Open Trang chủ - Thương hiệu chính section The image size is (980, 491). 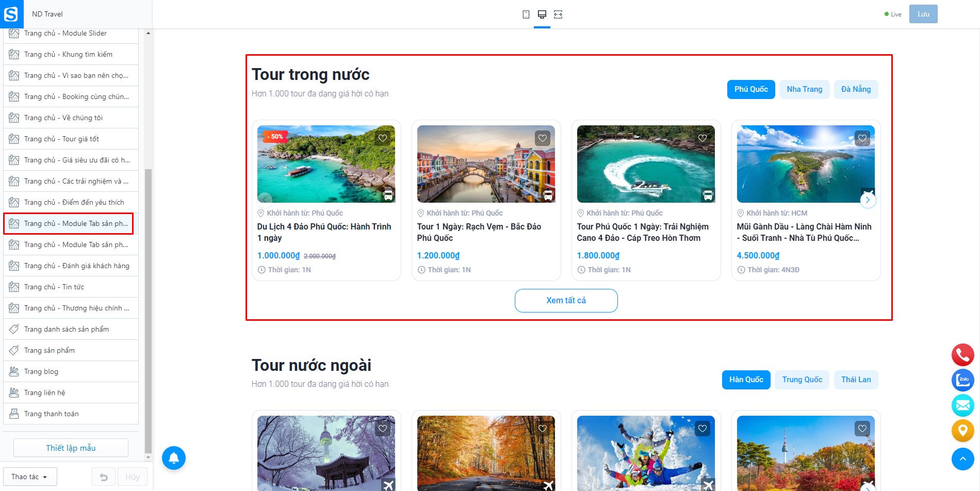tap(71, 308)
